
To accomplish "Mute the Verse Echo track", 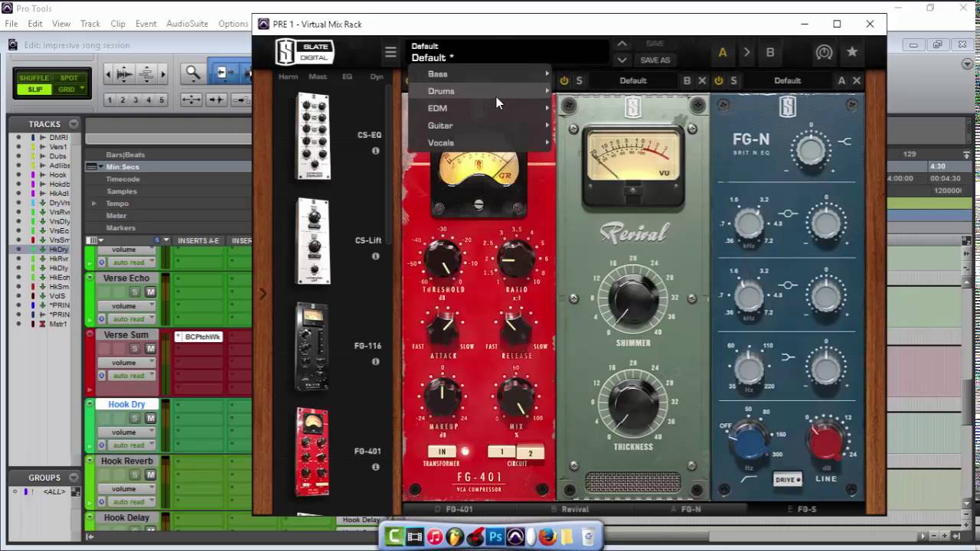I will pos(150,292).
